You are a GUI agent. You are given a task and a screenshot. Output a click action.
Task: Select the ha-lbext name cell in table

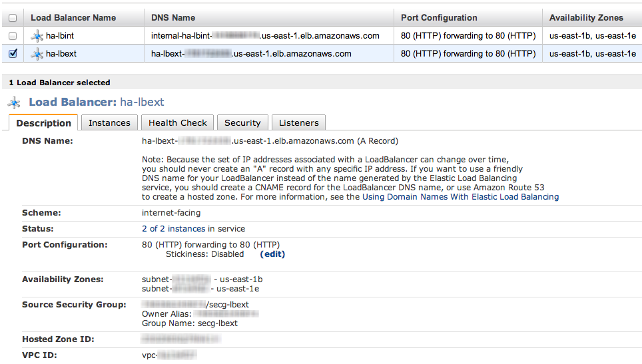[x=61, y=54]
